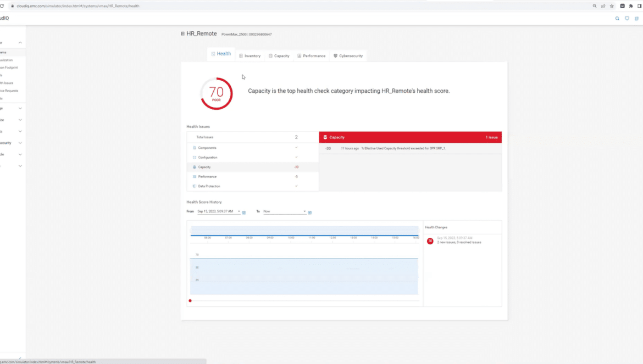Click the Health tab icon
643x364 pixels.
[213, 54]
